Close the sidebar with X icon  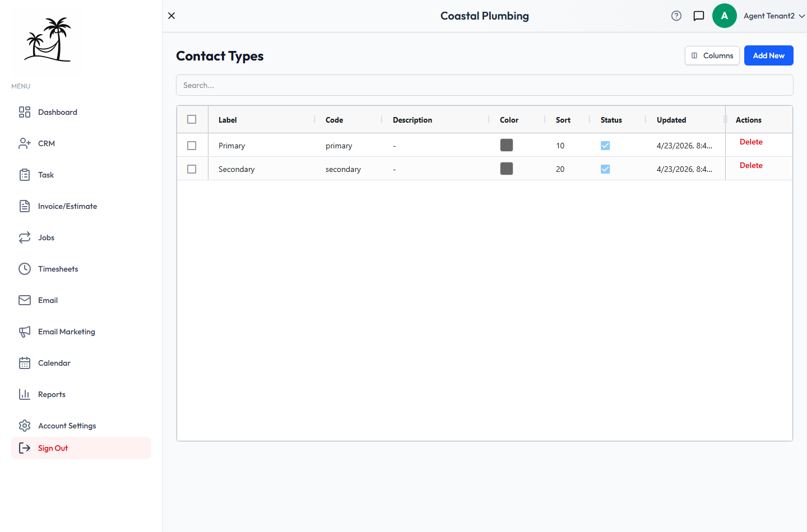point(171,16)
